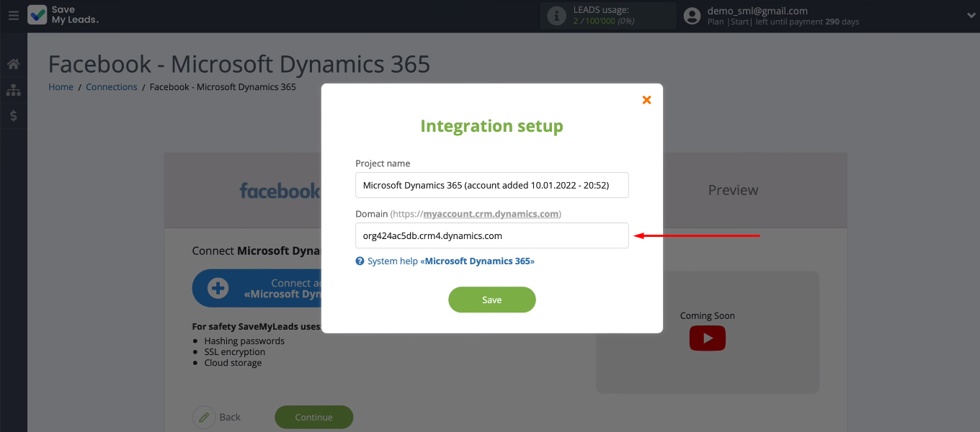
Task: Expand the account dropdown chevron
Action: tap(970, 15)
